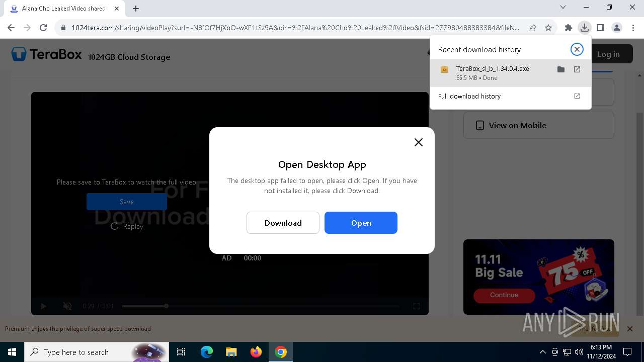Click View on Mobile

click(538, 125)
